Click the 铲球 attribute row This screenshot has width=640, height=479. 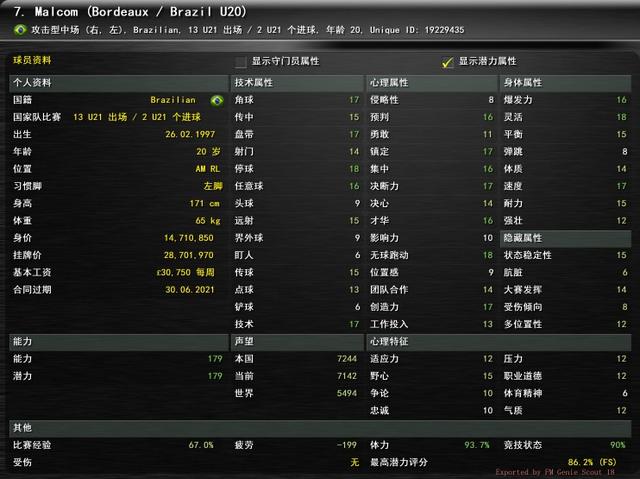297,307
